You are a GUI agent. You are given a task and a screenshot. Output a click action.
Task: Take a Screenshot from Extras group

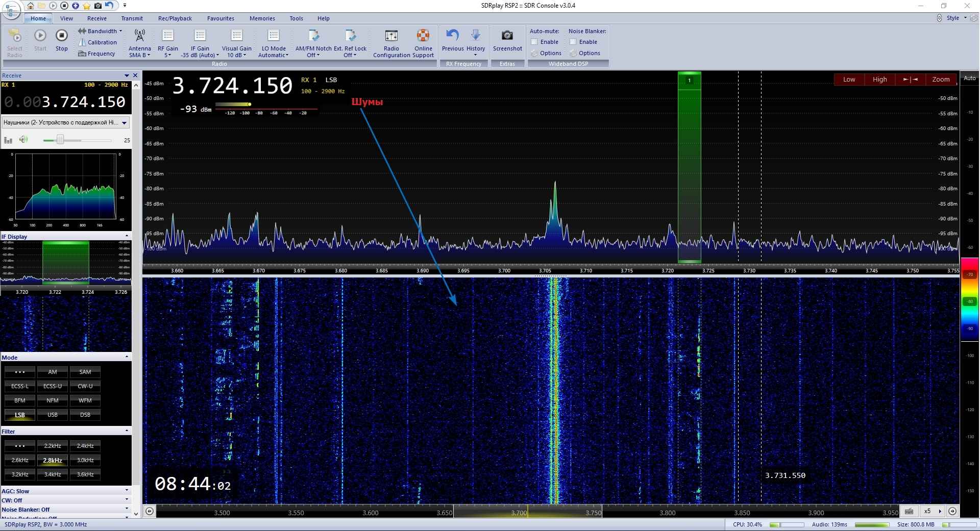507,40
